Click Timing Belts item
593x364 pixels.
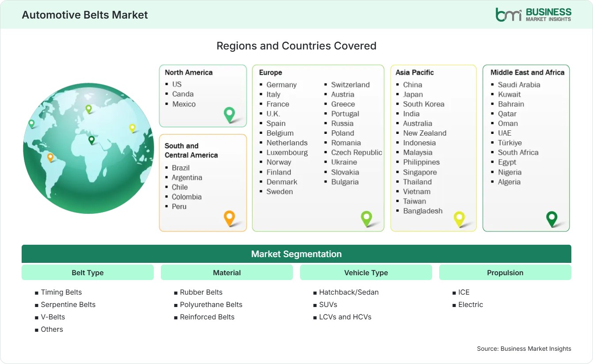(61, 292)
